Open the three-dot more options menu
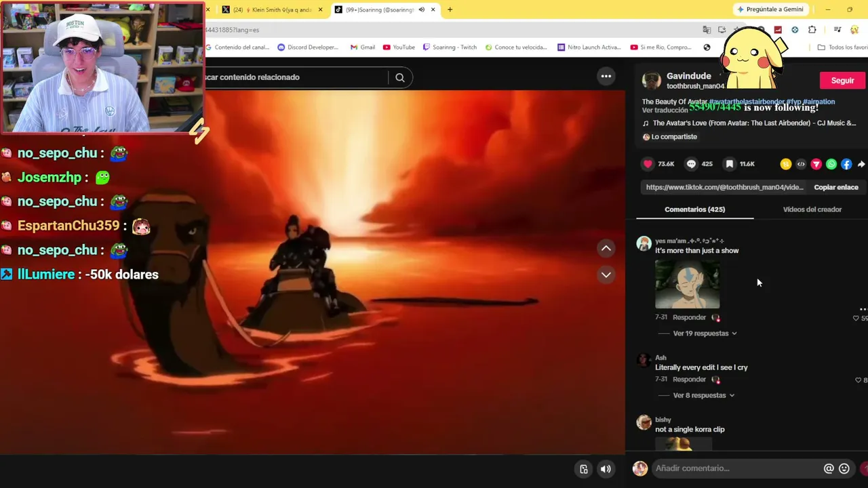The image size is (868, 488). point(606,77)
